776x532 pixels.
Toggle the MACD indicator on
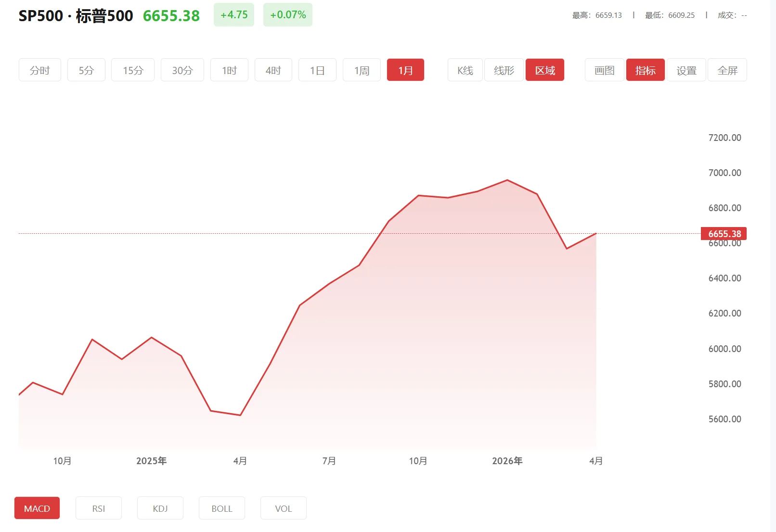click(37, 508)
